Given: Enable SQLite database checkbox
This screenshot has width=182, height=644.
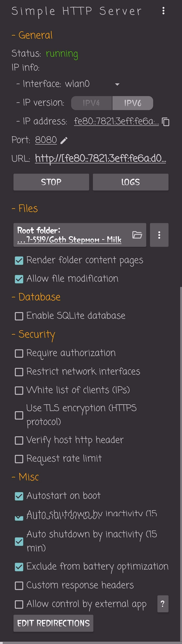Looking at the screenshot, I should 19,316.
